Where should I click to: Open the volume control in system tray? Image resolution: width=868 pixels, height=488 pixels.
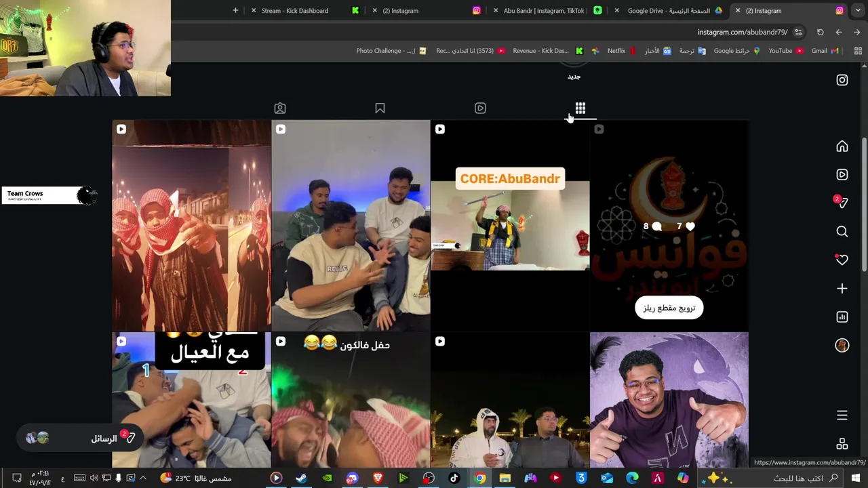point(94,478)
